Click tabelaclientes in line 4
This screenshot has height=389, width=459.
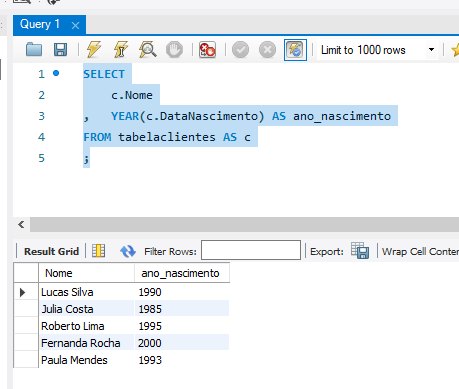point(167,137)
